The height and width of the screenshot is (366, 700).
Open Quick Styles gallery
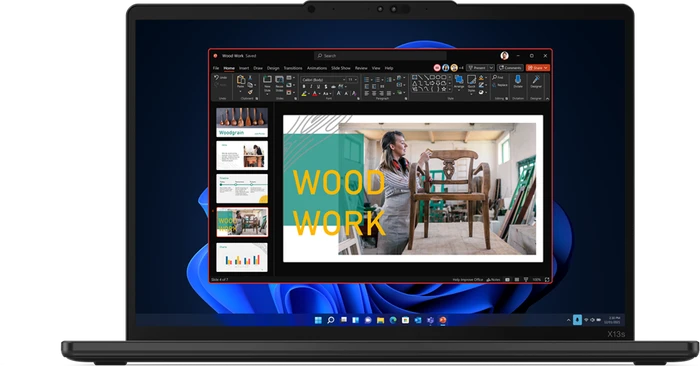(x=471, y=84)
